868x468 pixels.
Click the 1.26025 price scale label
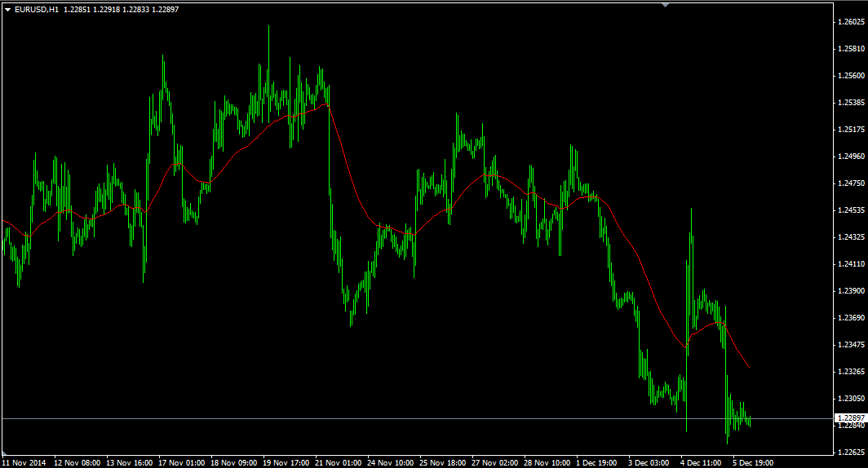(852, 22)
